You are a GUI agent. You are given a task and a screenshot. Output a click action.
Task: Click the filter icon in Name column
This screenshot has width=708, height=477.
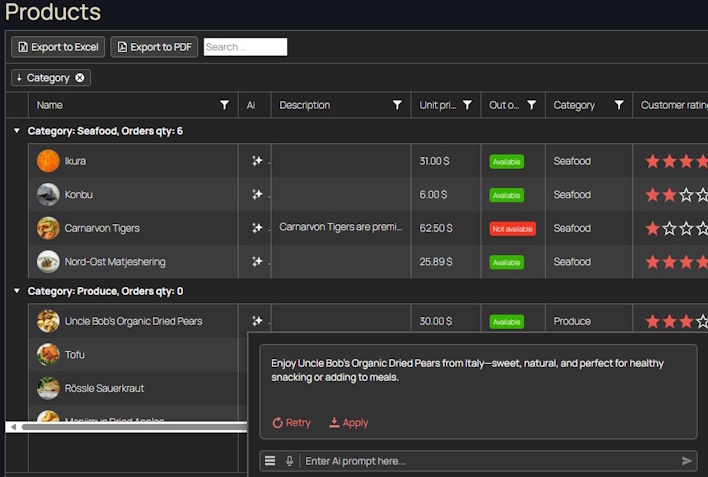coord(225,105)
